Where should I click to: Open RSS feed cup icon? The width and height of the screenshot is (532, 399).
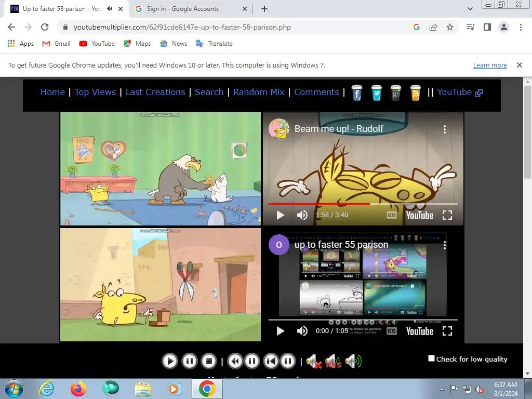[x=416, y=92]
